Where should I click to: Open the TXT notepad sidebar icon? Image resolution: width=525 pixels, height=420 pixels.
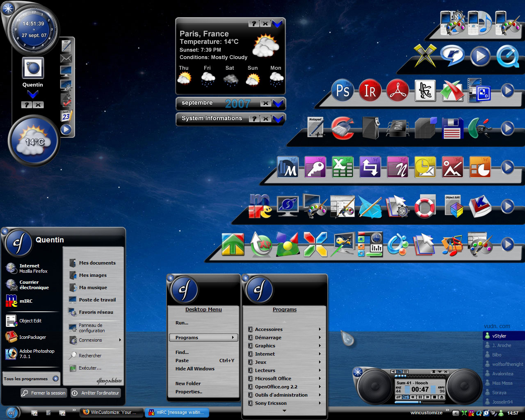66,45
